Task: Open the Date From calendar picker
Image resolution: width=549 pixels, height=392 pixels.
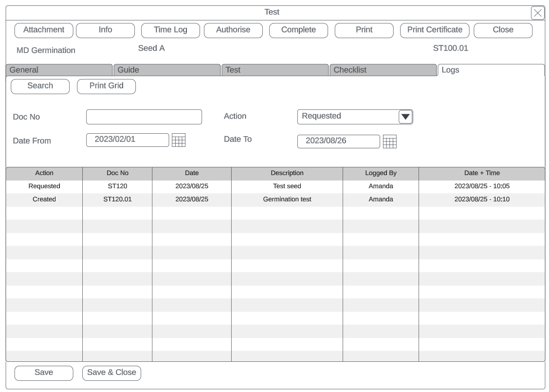Action: point(179,140)
